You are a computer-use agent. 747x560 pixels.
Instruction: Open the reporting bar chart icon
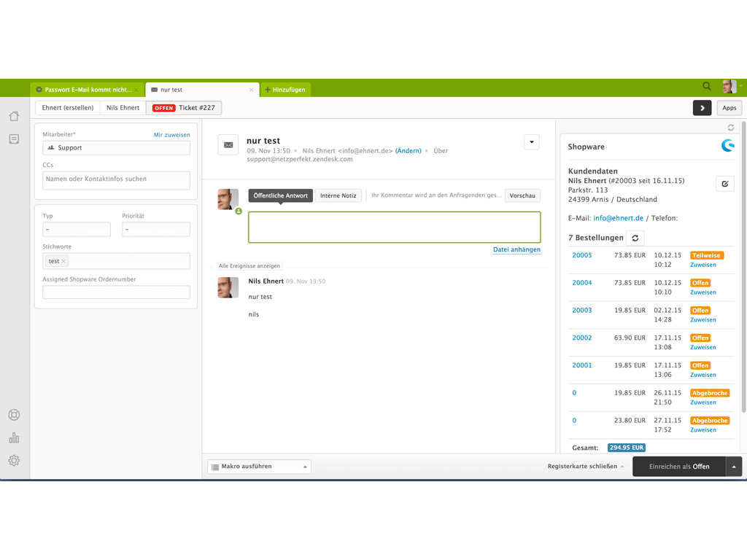pos(14,437)
